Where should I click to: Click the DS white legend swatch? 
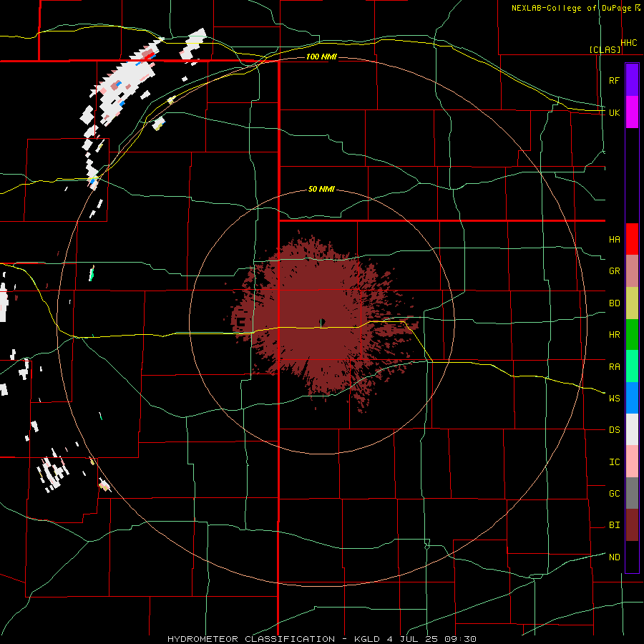tap(632, 429)
